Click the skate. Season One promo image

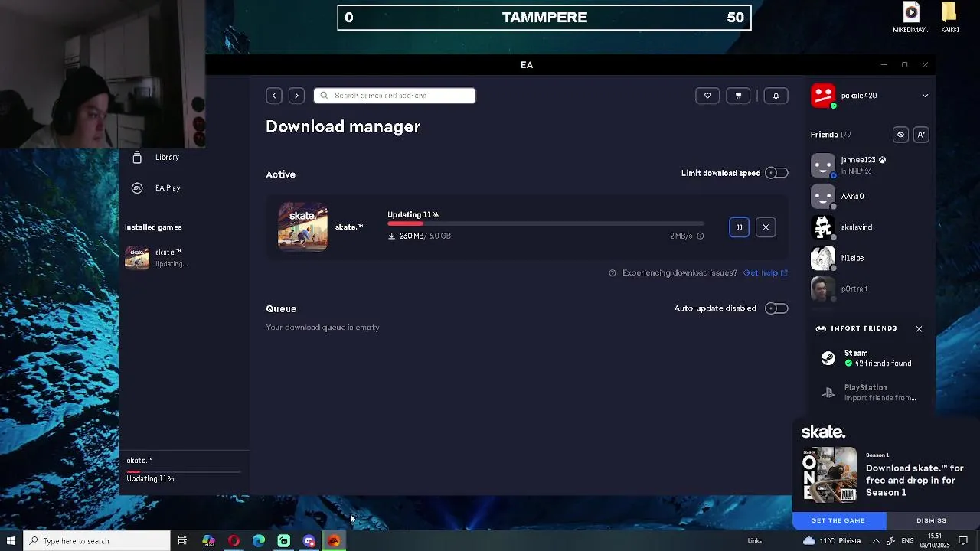pos(829,474)
